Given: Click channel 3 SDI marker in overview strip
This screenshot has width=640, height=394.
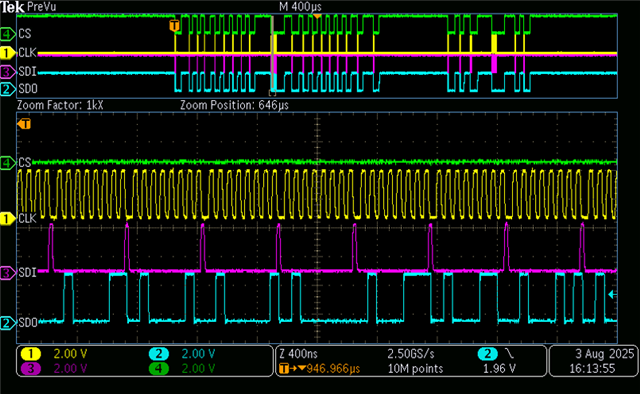Looking at the screenshot, I should pos(7,72).
